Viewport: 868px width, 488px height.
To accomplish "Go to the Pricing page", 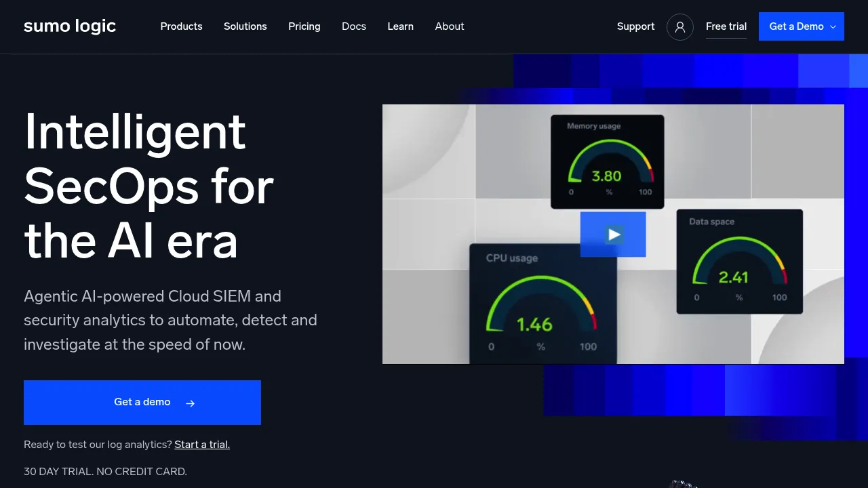I will coord(304,26).
